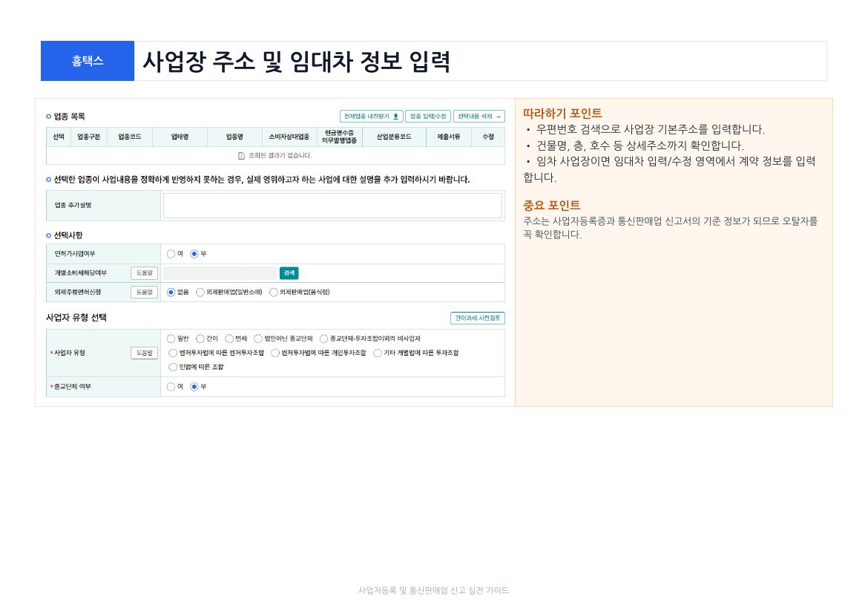The height and width of the screenshot is (614, 868).
Task: Click the 간이과세 사전검토 button
Action: click(478, 318)
